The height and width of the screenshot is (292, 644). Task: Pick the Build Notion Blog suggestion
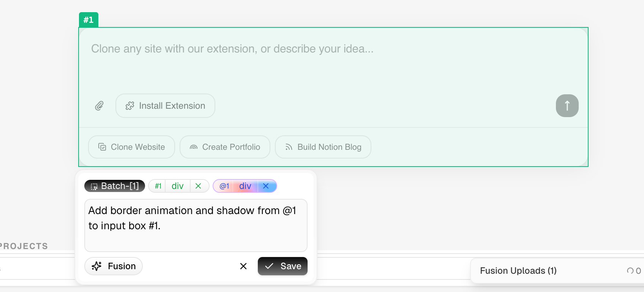tap(323, 147)
